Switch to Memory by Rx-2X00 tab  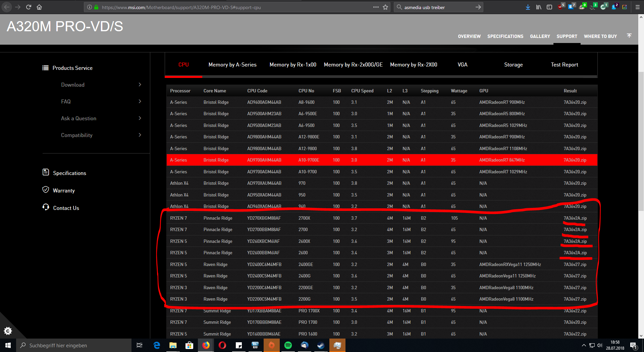[x=414, y=65]
